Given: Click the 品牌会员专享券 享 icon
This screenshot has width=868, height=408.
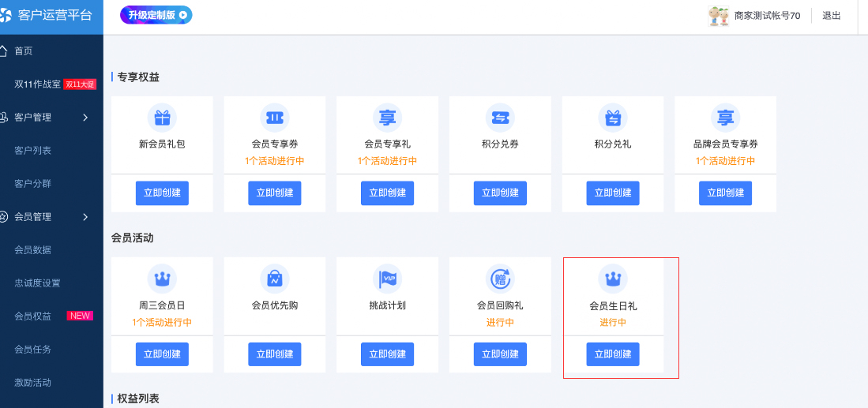Looking at the screenshot, I should point(725,118).
